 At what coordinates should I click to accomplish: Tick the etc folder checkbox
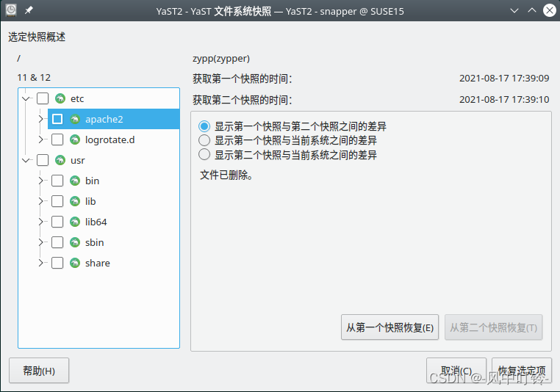43,98
